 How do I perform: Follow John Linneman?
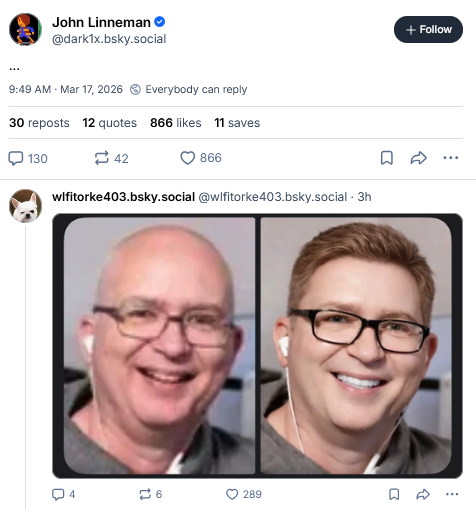(428, 29)
